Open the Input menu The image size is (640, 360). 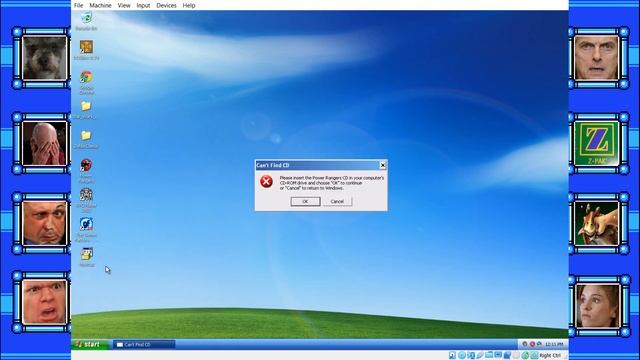143,5
